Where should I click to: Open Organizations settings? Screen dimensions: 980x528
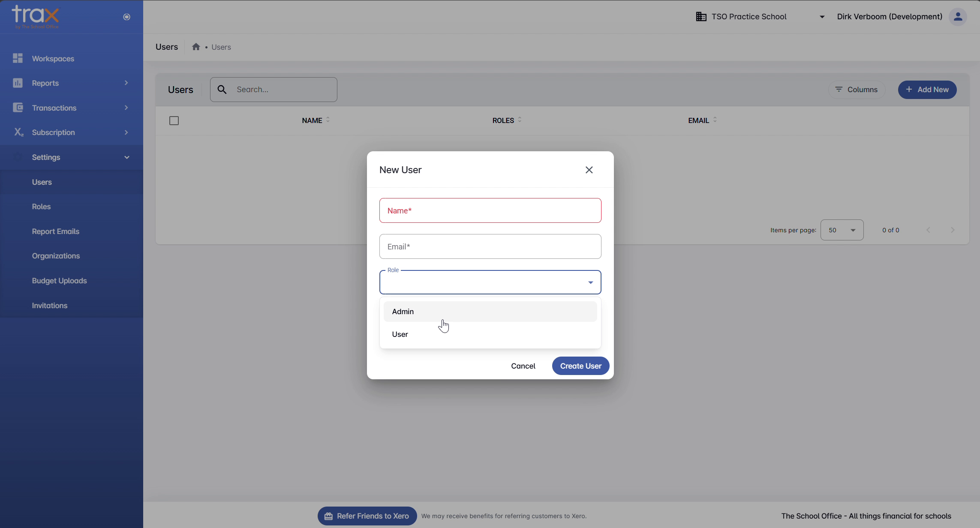click(71, 256)
